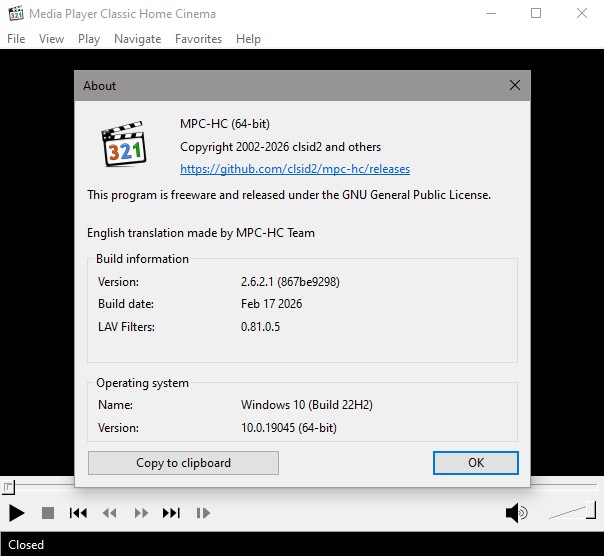604x556 pixels.
Task: Maximize the Media Player Classic window
Action: point(536,13)
